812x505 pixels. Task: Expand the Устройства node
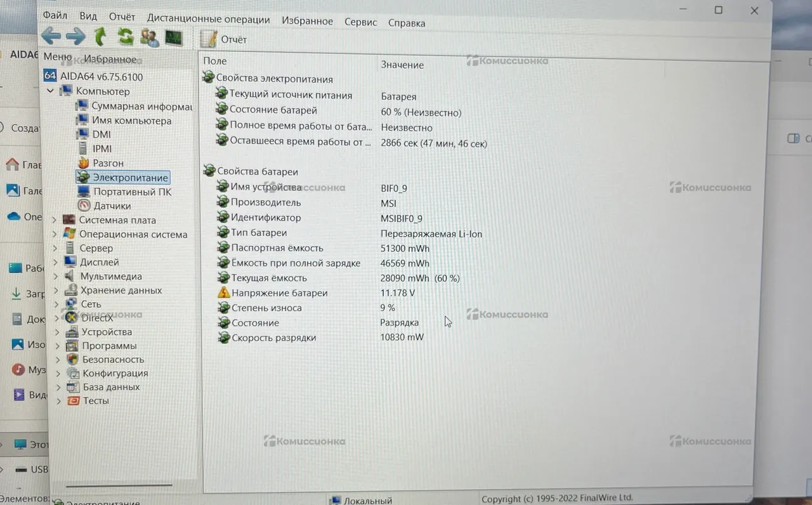point(57,332)
